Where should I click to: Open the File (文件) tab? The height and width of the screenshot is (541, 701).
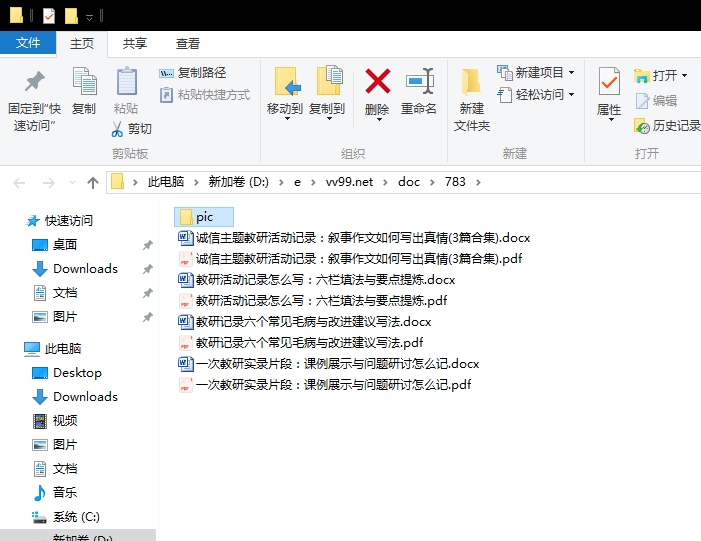tap(28, 43)
